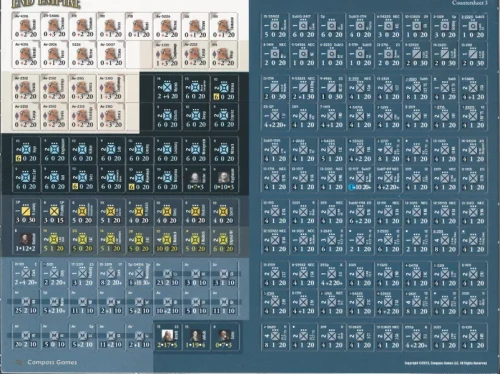This screenshot has width=500, height=374.
Task: Choose the counter marked 2 2 20+
Action: coord(54,275)
